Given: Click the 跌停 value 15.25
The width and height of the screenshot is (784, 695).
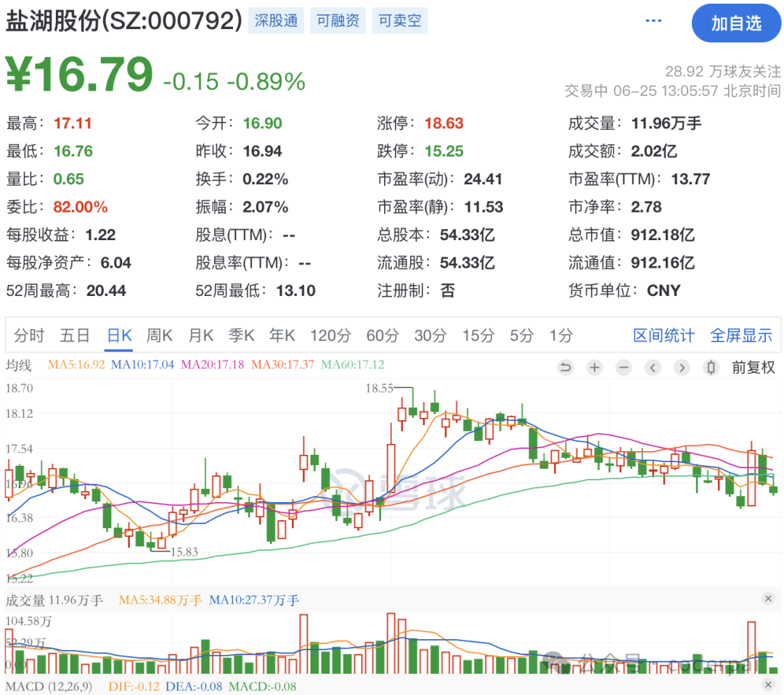Looking at the screenshot, I should [444, 151].
